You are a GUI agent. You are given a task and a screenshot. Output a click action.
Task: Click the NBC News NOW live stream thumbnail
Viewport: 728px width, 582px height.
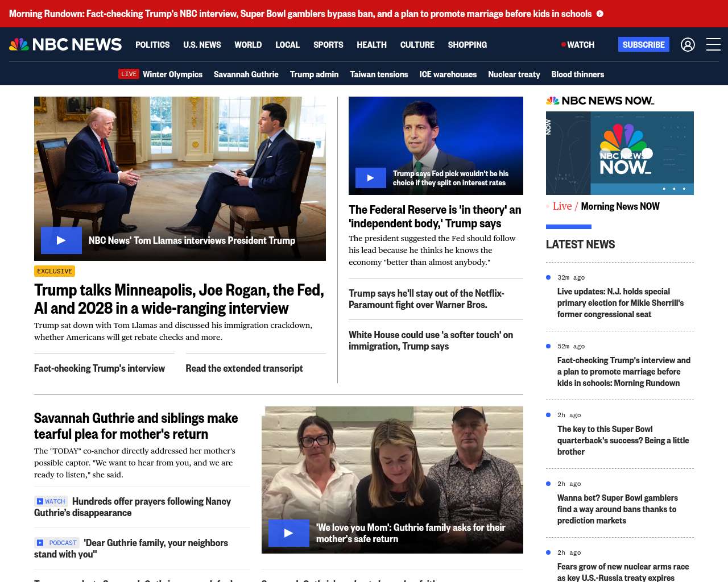click(620, 153)
